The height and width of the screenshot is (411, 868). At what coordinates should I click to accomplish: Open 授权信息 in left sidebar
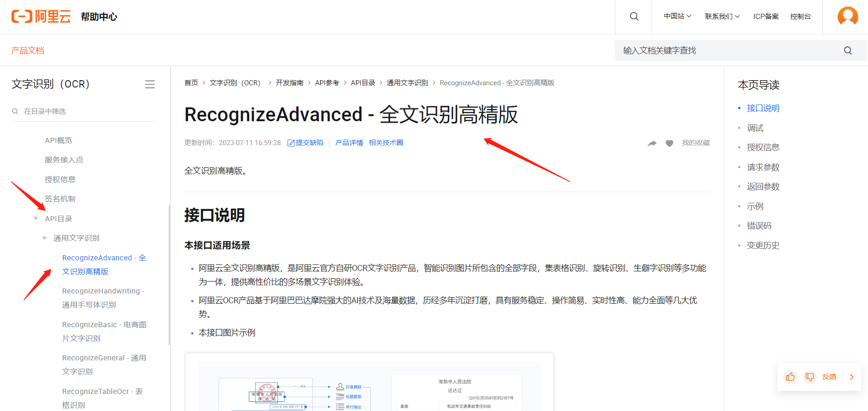[60, 179]
